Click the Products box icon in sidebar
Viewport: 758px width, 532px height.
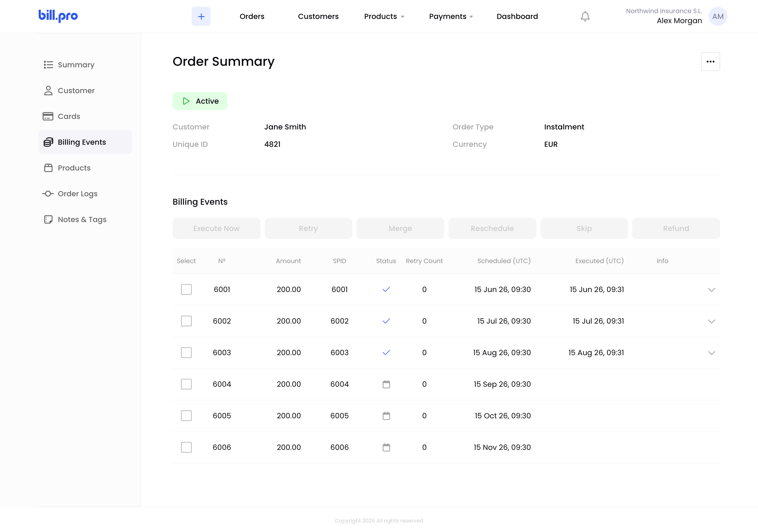tap(48, 168)
